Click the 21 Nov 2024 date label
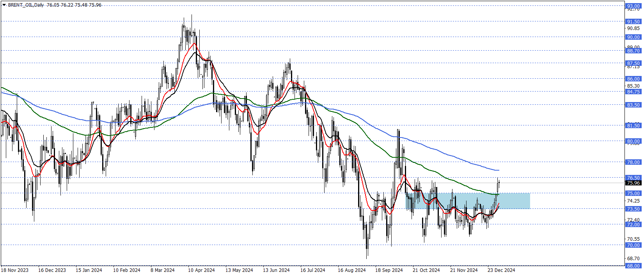This screenshot has width=644, height=275. (464, 270)
